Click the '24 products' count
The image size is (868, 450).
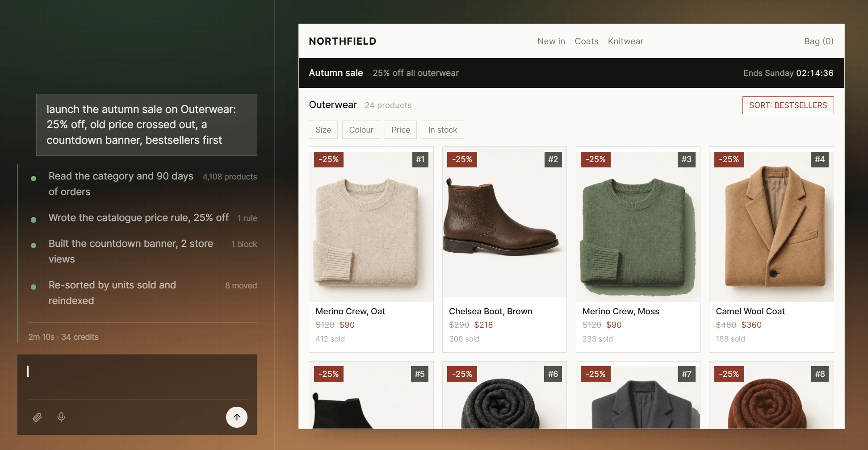click(388, 105)
